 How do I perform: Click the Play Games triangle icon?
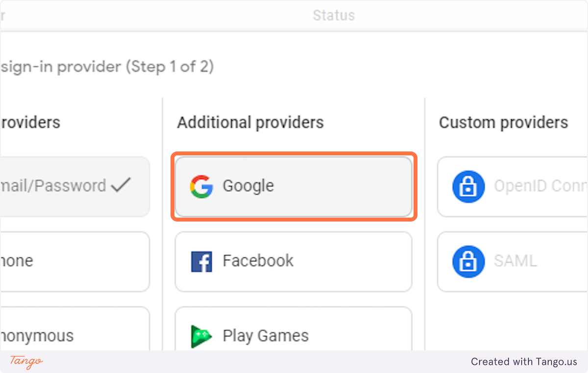click(201, 336)
